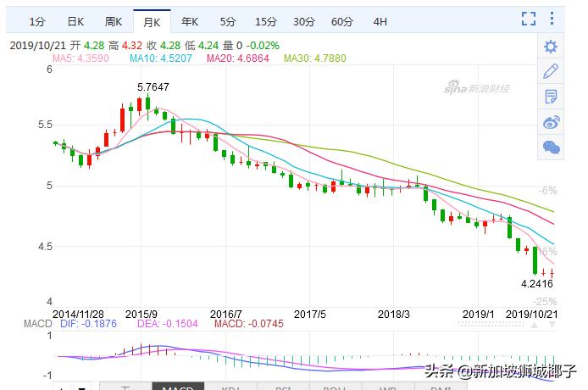The width and height of the screenshot is (588, 390).
Task: Switch to the 周K chart tab
Action: [x=114, y=22]
